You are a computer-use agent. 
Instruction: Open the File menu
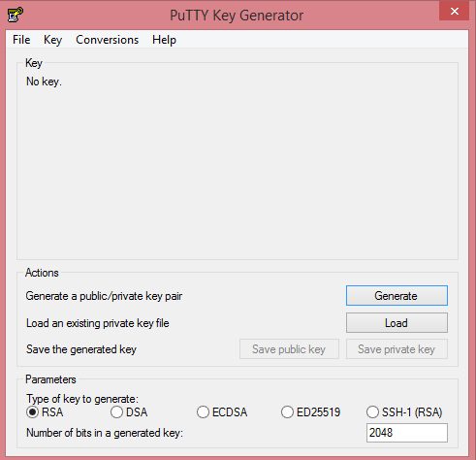point(21,40)
